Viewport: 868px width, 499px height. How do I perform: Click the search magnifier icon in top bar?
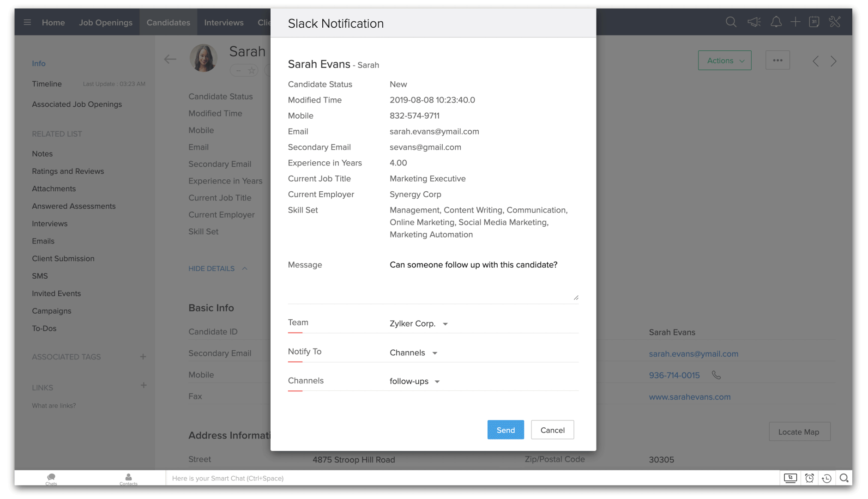(731, 22)
